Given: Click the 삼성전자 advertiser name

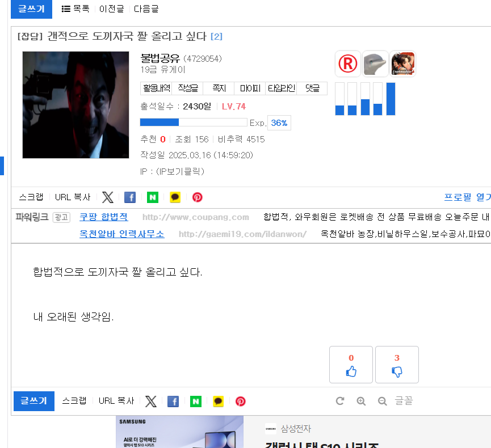Looking at the screenshot, I should (296, 429).
